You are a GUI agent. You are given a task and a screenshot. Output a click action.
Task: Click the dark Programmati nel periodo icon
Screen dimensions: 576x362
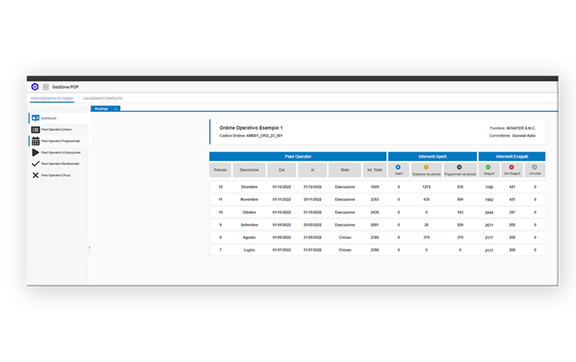click(x=459, y=167)
